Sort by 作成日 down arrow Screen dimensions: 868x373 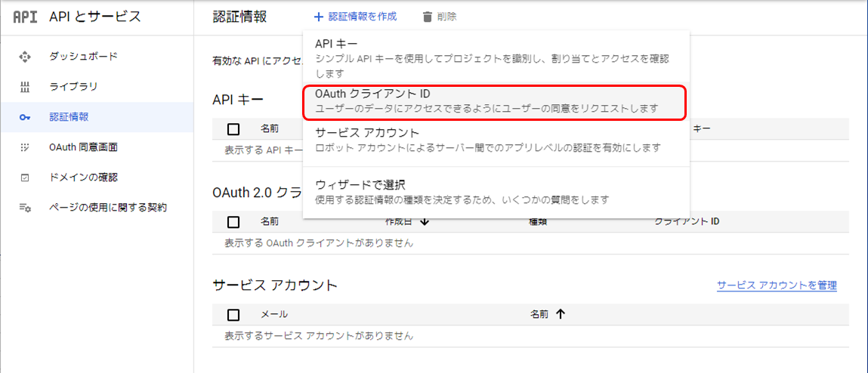click(x=425, y=221)
